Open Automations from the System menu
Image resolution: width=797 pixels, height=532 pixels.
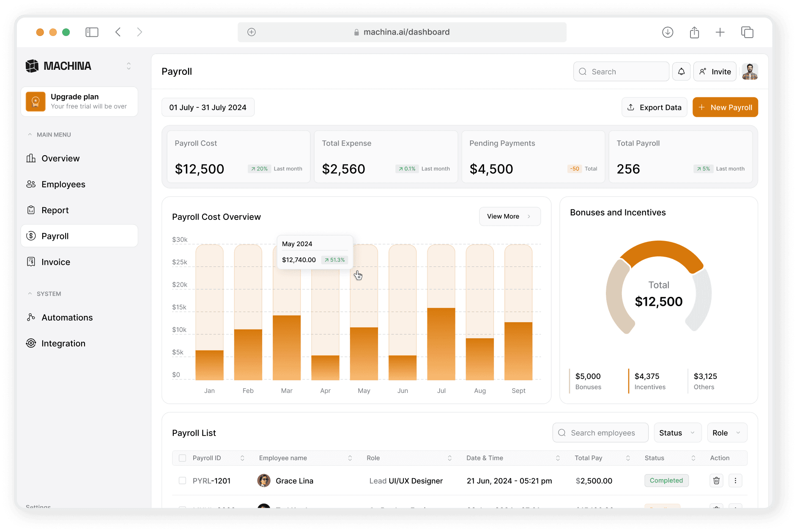coord(31,317)
